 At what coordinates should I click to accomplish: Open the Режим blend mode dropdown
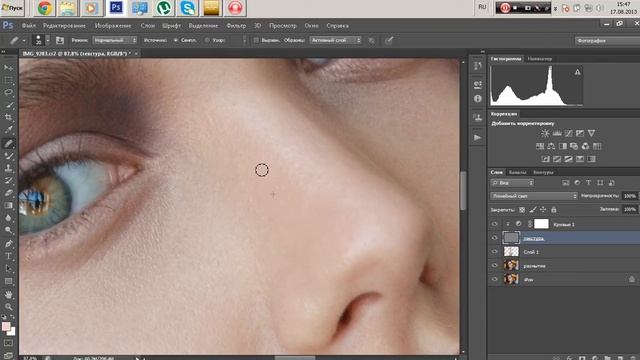[115, 40]
